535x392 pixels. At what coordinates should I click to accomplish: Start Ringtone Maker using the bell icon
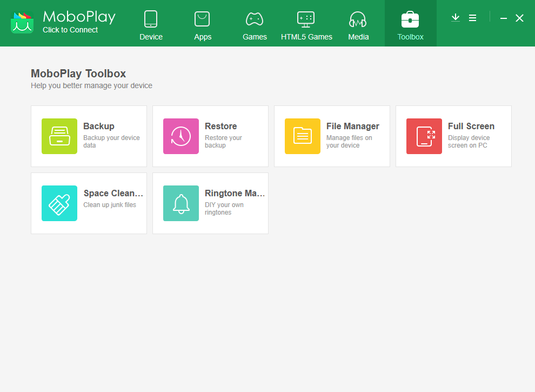(x=181, y=203)
